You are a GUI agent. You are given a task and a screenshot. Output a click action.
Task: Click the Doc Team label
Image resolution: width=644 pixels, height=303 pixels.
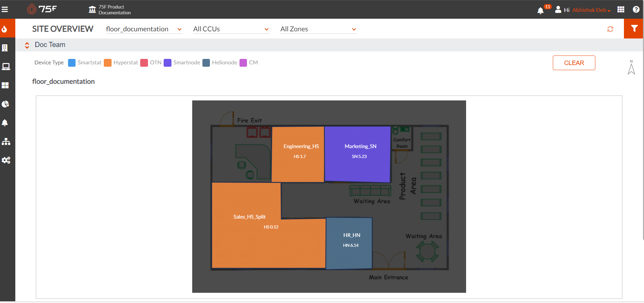(x=50, y=45)
